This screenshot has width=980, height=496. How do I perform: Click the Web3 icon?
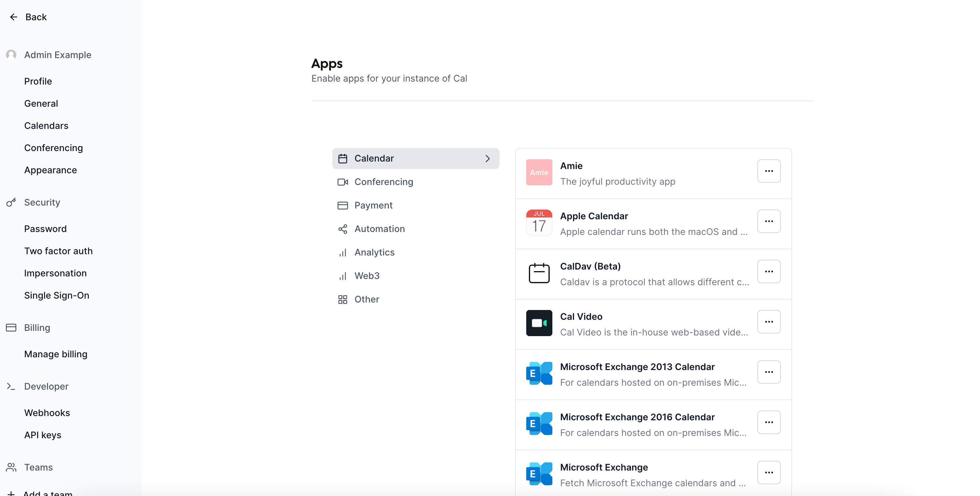coord(343,276)
